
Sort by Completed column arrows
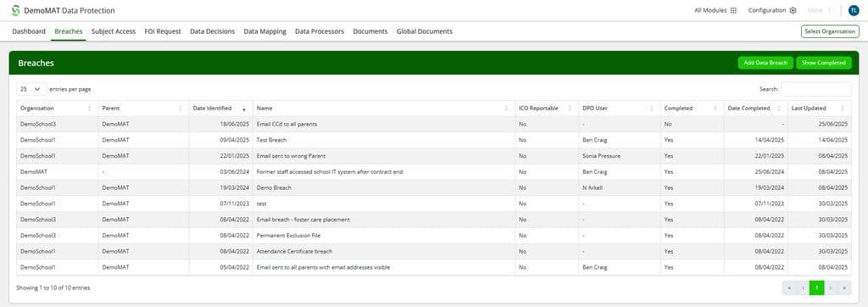pyautogui.click(x=715, y=109)
